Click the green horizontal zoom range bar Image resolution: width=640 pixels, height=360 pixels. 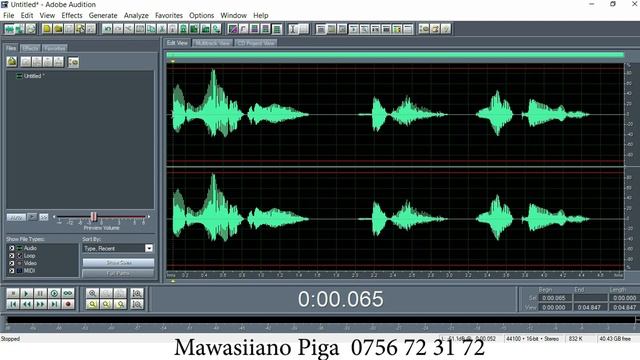(x=395, y=55)
